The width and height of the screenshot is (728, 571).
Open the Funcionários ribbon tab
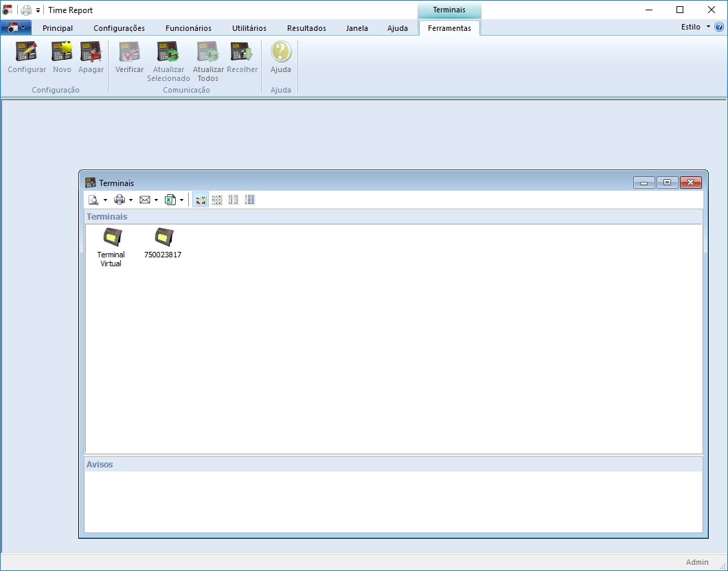[x=188, y=28]
